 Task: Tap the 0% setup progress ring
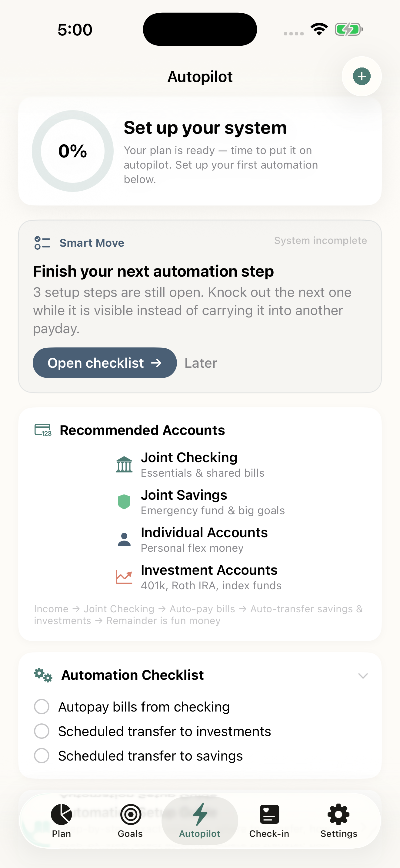tap(72, 151)
